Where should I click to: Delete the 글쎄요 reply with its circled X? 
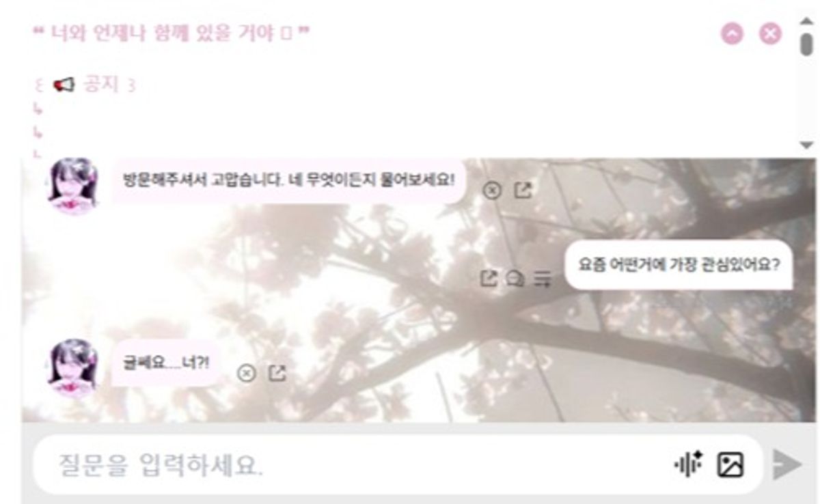pos(247,374)
